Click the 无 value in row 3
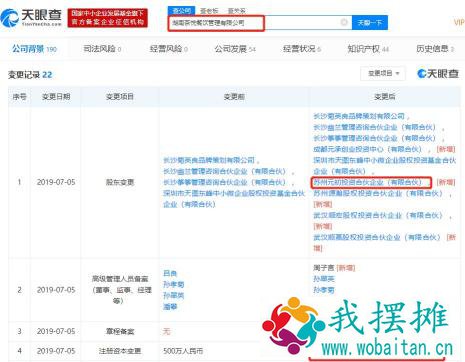Viewport: 465px width, 362px height. pos(166,331)
